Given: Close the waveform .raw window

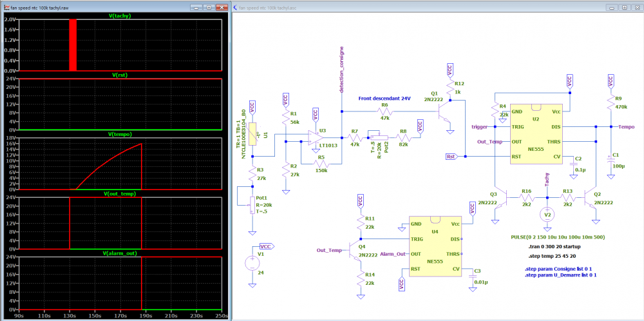Looking at the screenshot, I should [222, 7].
